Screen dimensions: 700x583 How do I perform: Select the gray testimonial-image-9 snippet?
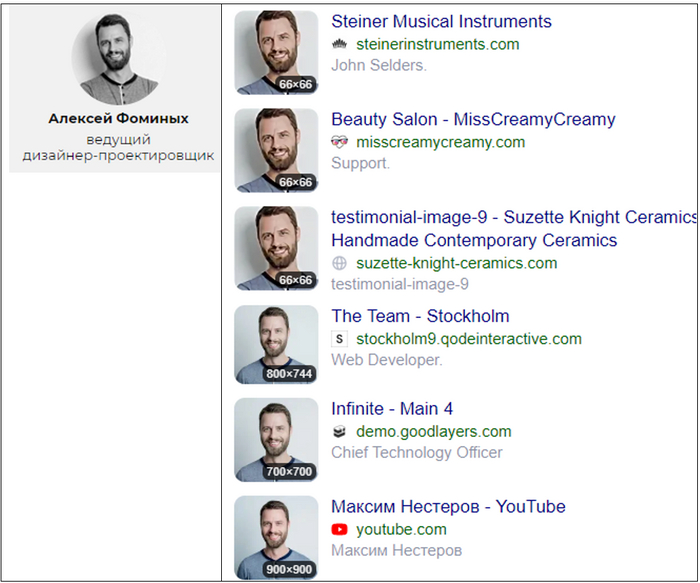point(400,284)
